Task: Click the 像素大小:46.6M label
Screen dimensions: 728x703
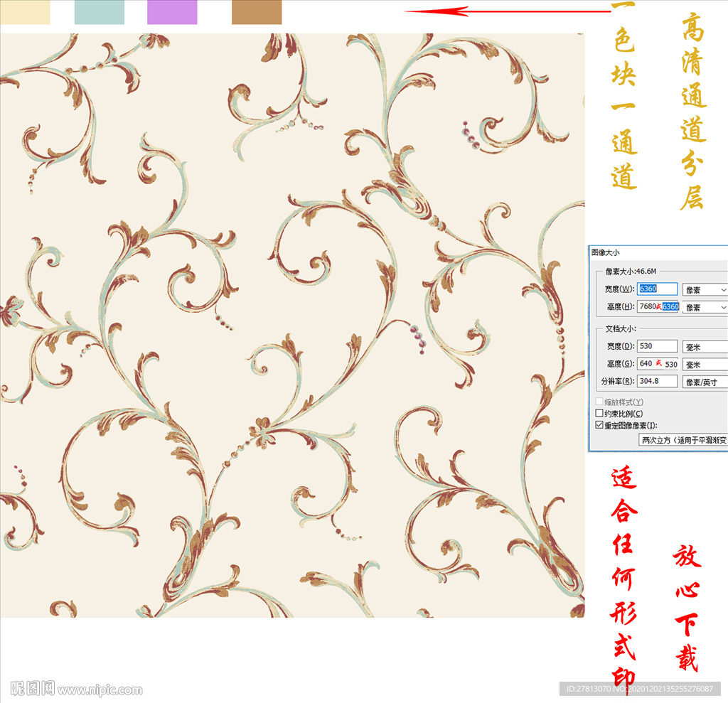Action: pyautogui.click(x=631, y=271)
